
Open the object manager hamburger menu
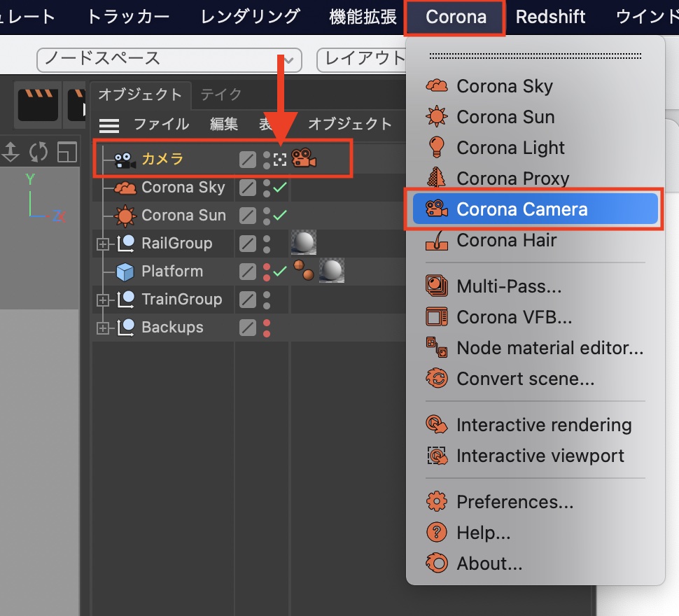click(x=109, y=125)
